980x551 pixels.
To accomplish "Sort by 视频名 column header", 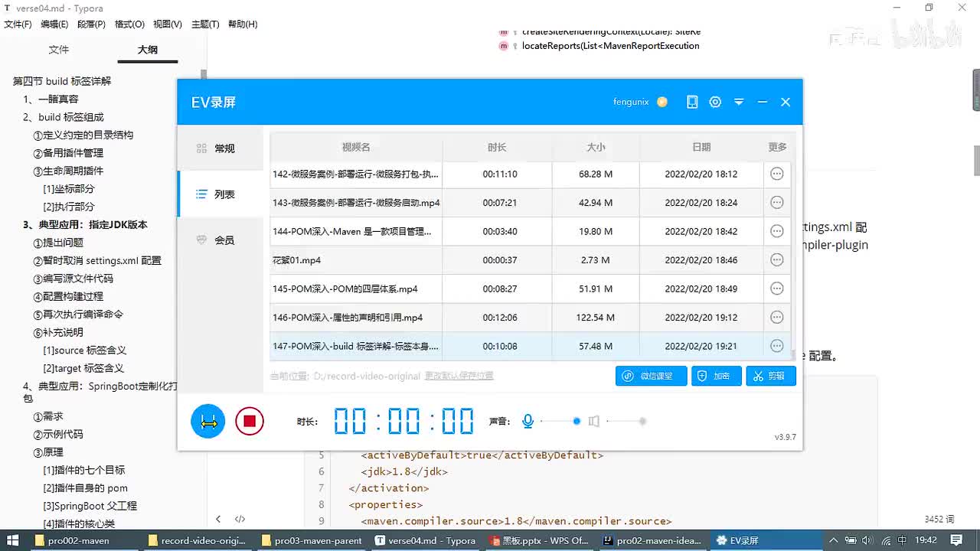I will click(356, 147).
